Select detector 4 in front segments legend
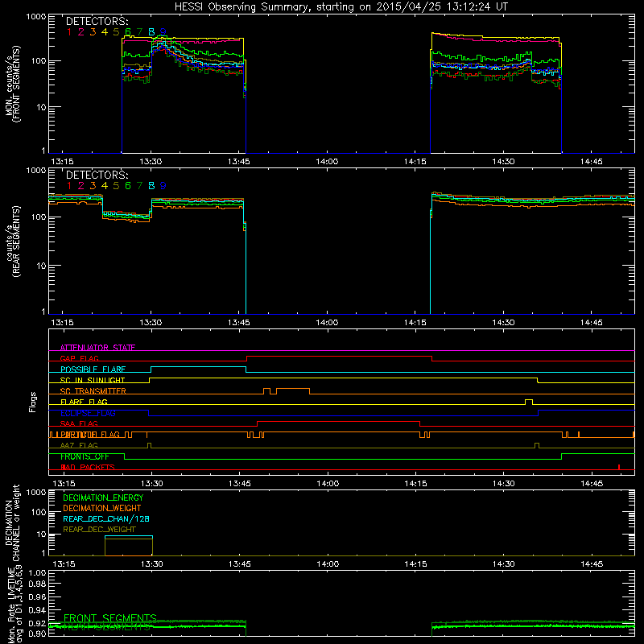This screenshot has height=644, width=644. (105, 32)
